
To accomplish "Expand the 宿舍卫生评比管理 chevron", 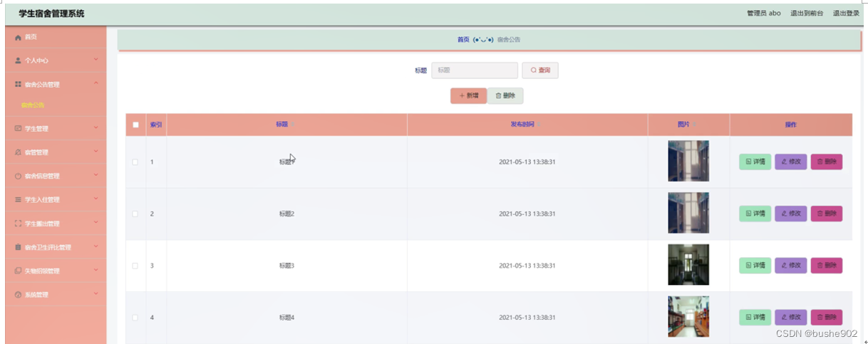I will click(96, 246).
